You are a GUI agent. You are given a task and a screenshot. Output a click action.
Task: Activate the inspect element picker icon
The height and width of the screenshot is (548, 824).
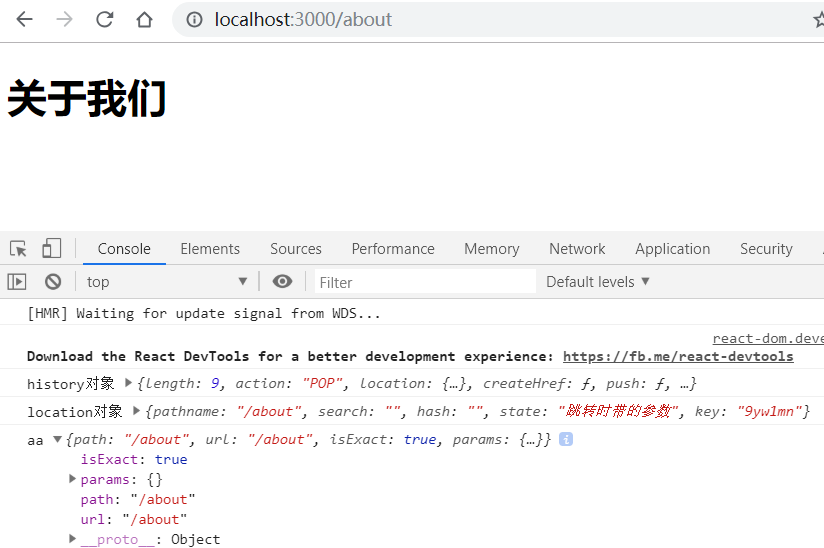pos(18,249)
